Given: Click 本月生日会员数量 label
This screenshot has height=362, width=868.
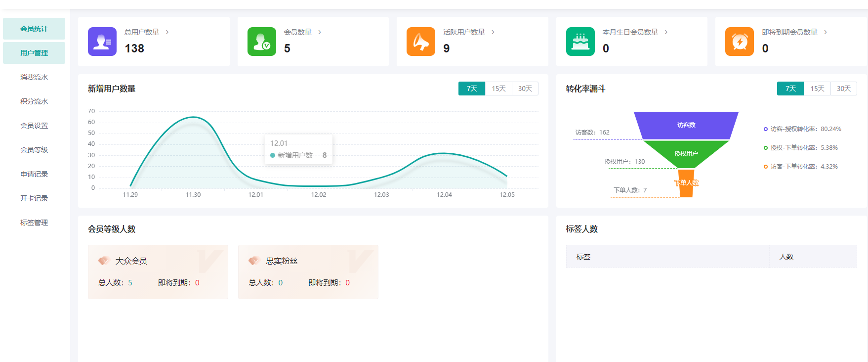Looking at the screenshot, I should point(630,32).
